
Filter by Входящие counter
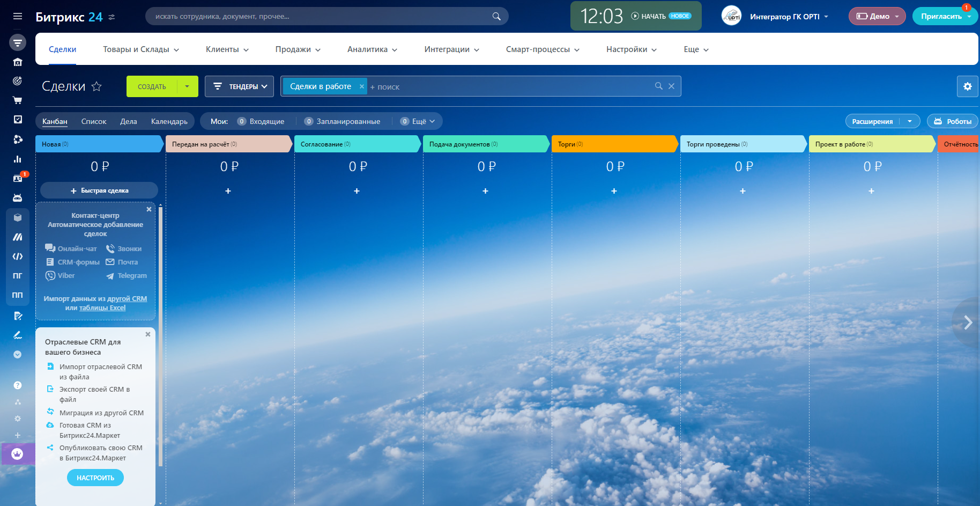click(261, 121)
